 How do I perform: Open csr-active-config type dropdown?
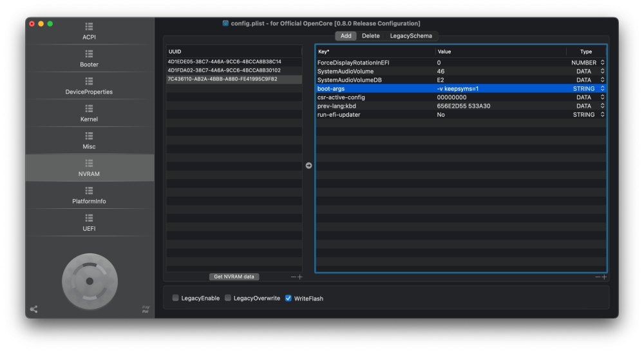(x=603, y=97)
